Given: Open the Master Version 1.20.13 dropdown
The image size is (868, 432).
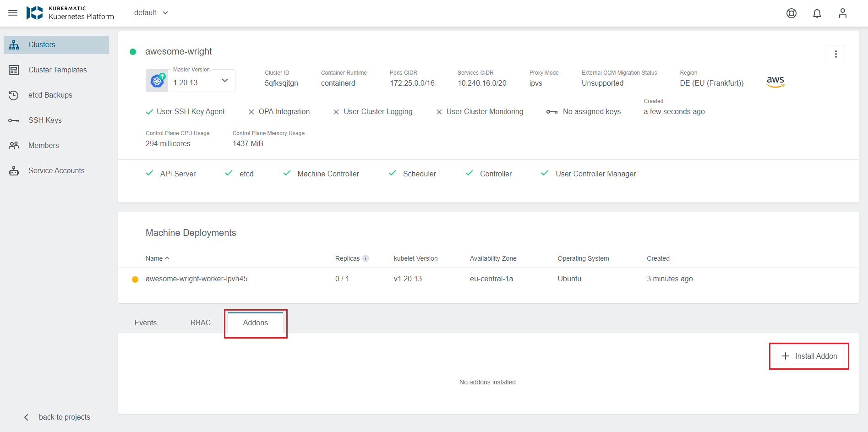Looking at the screenshot, I should click(x=202, y=81).
